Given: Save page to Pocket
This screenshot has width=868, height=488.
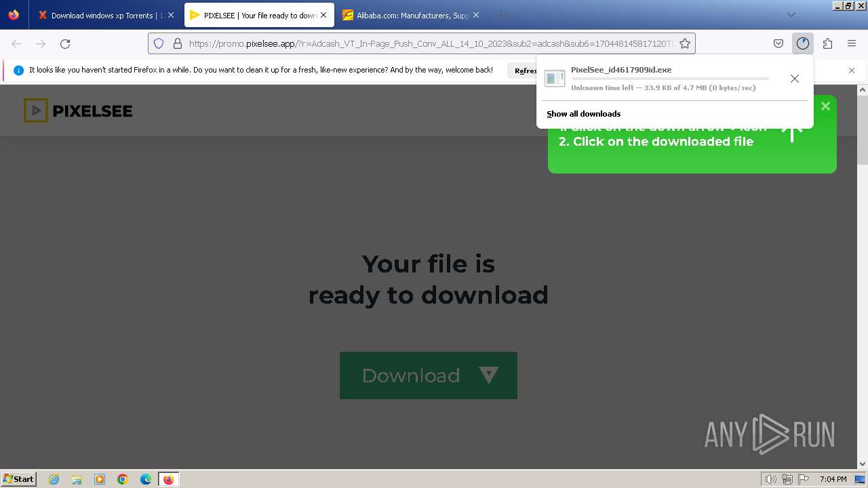Looking at the screenshot, I should (778, 43).
